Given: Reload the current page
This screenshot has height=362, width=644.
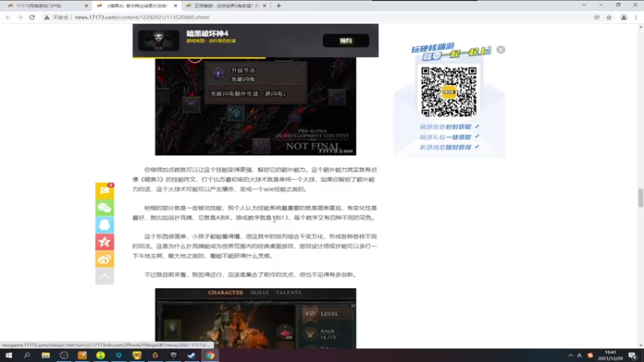Looking at the screenshot, I should coord(32,17).
